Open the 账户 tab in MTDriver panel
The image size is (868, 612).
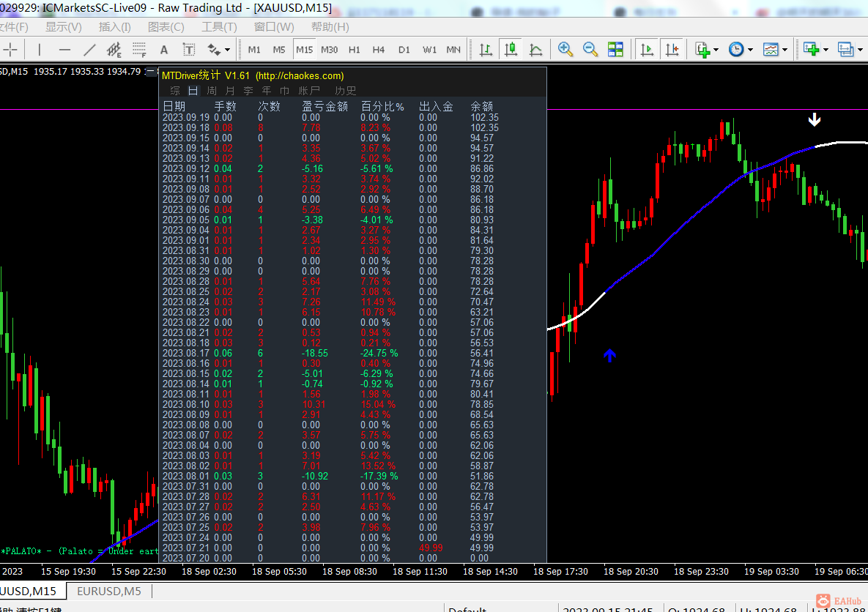pyautogui.click(x=309, y=91)
